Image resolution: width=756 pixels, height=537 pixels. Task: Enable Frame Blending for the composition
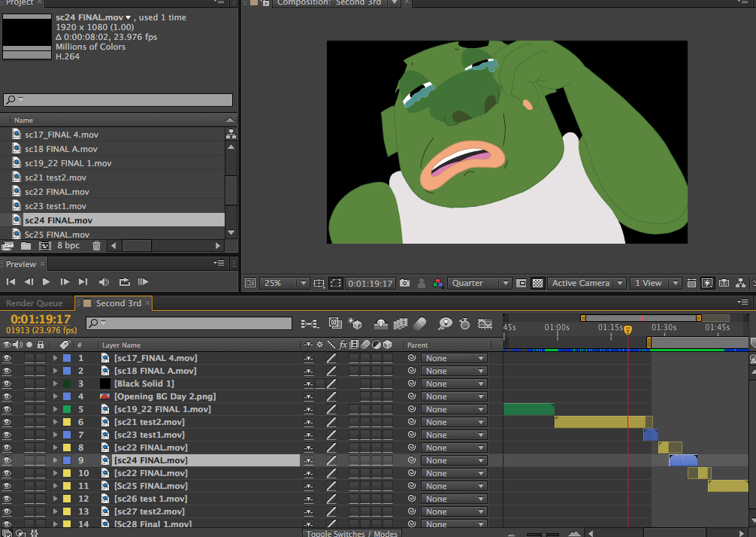pos(401,323)
